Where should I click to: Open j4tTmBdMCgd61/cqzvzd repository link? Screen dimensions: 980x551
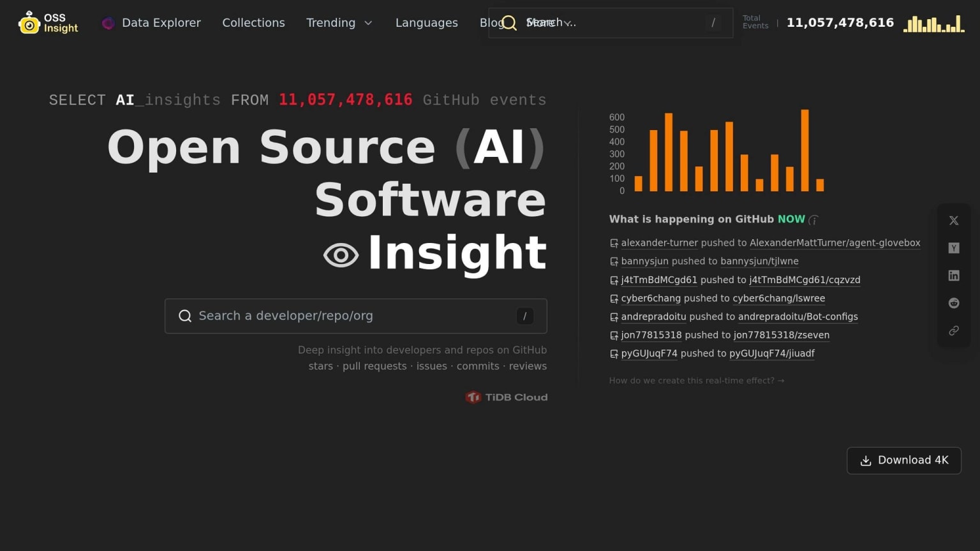pyautogui.click(x=805, y=280)
